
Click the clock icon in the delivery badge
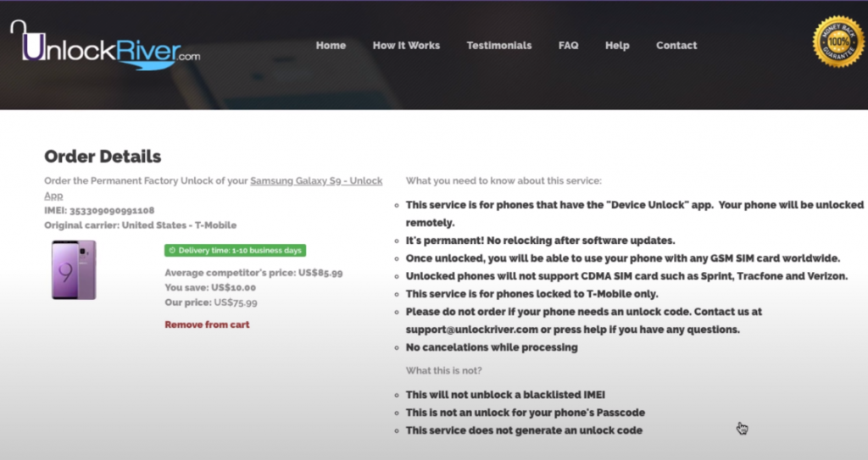171,250
